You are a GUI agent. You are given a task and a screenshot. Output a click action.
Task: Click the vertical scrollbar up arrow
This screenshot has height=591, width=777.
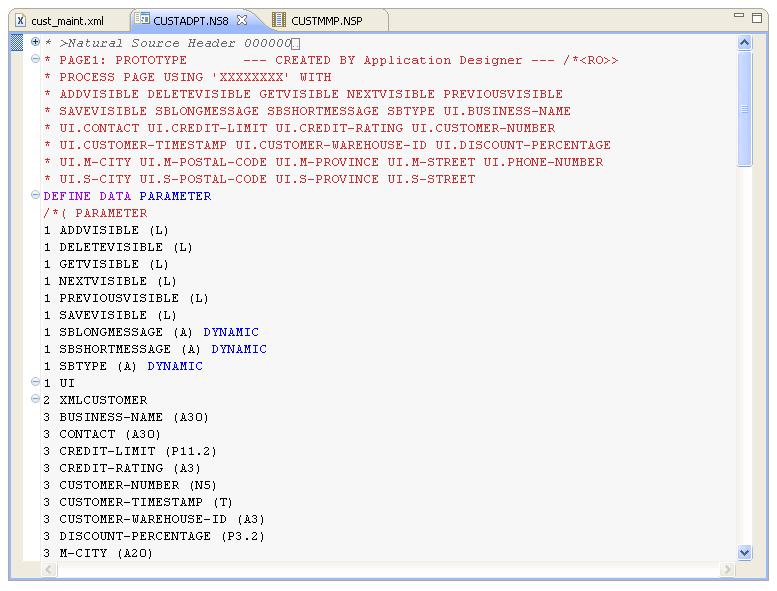(x=744, y=43)
